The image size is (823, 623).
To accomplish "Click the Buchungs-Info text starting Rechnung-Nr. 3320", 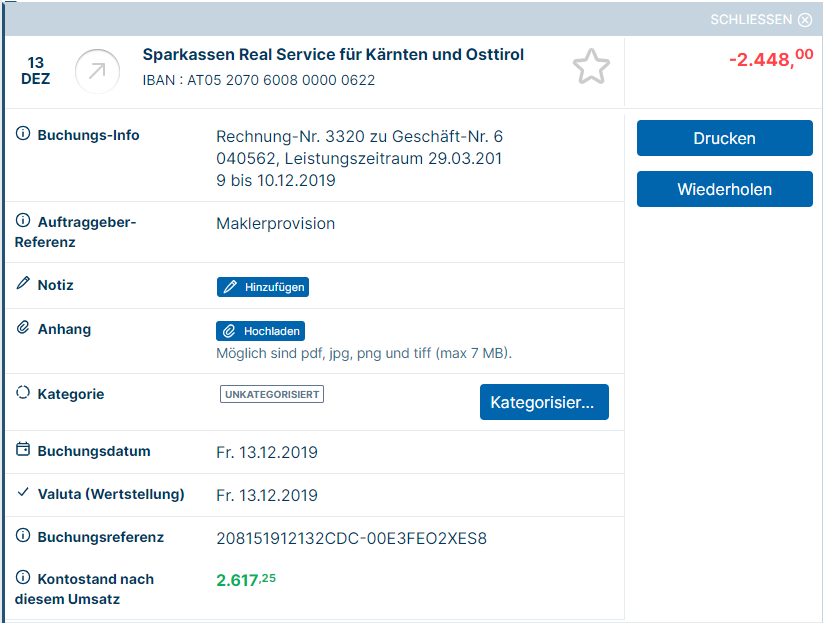I will 360,158.
